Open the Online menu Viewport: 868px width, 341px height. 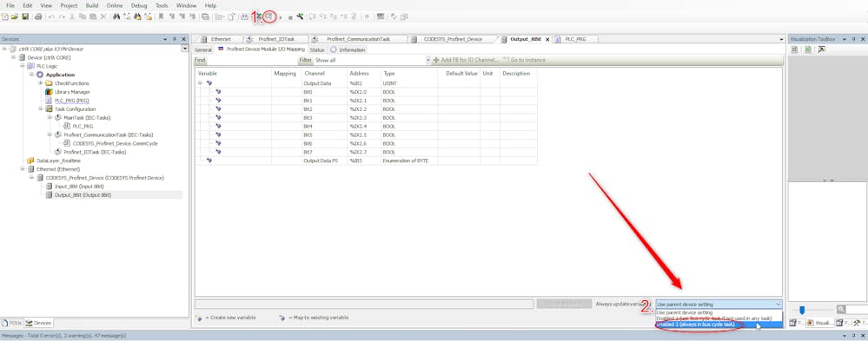[x=115, y=5]
